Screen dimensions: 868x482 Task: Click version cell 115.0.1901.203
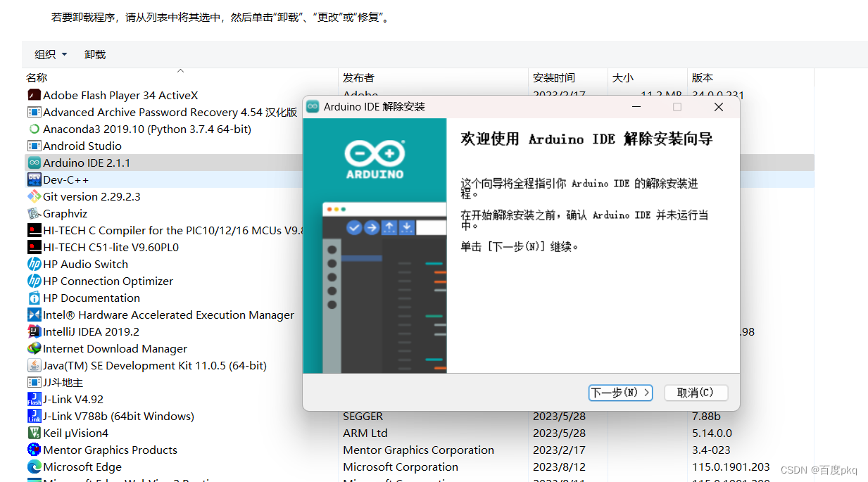point(731,467)
